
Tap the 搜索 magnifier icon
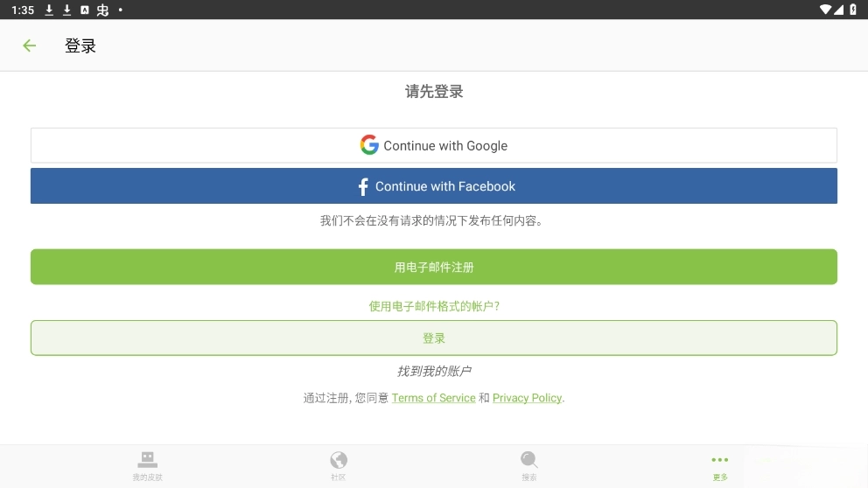[x=528, y=459]
